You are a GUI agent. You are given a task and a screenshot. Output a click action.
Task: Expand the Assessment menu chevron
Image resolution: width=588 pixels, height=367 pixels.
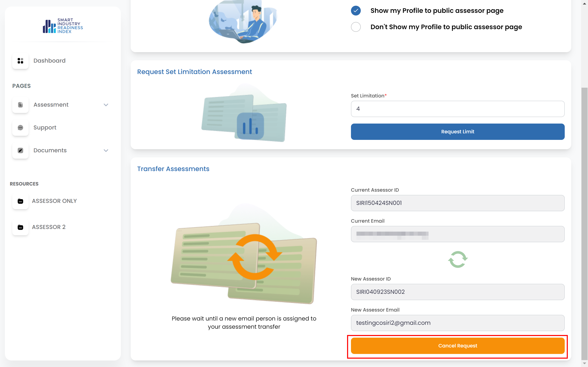(106, 105)
